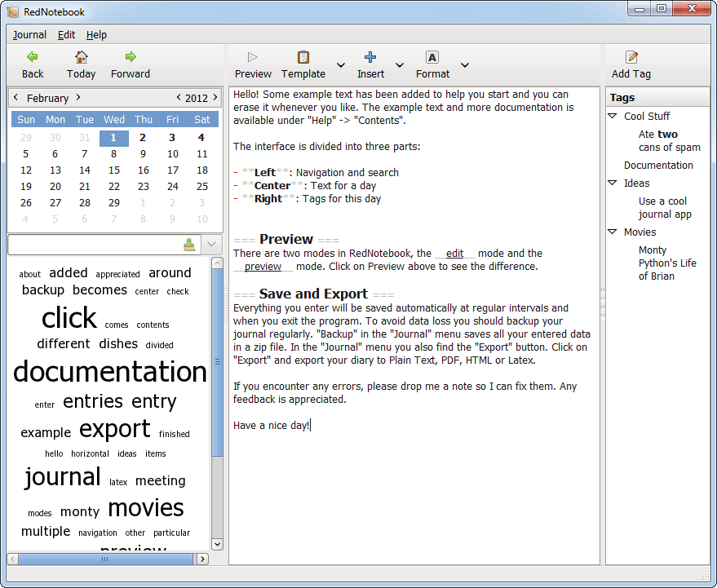
Task: Go to Today using the house icon
Action: [x=81, y=57]
